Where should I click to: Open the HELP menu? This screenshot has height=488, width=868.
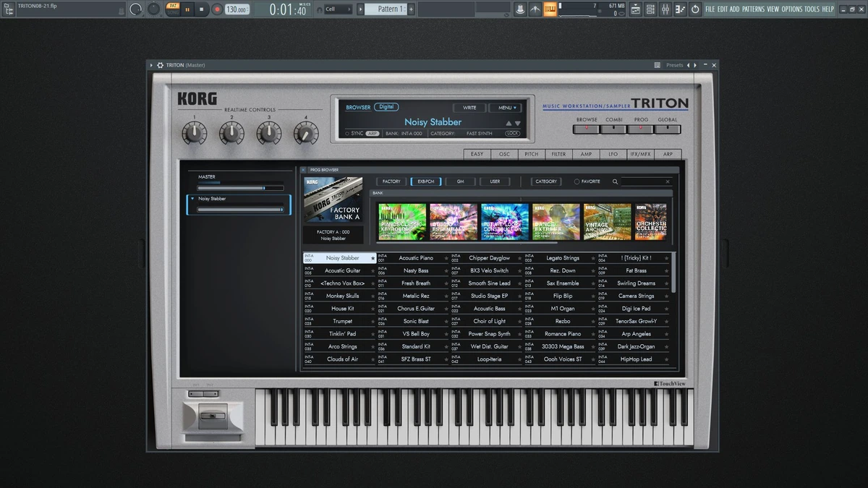click(x=828, y=9)
